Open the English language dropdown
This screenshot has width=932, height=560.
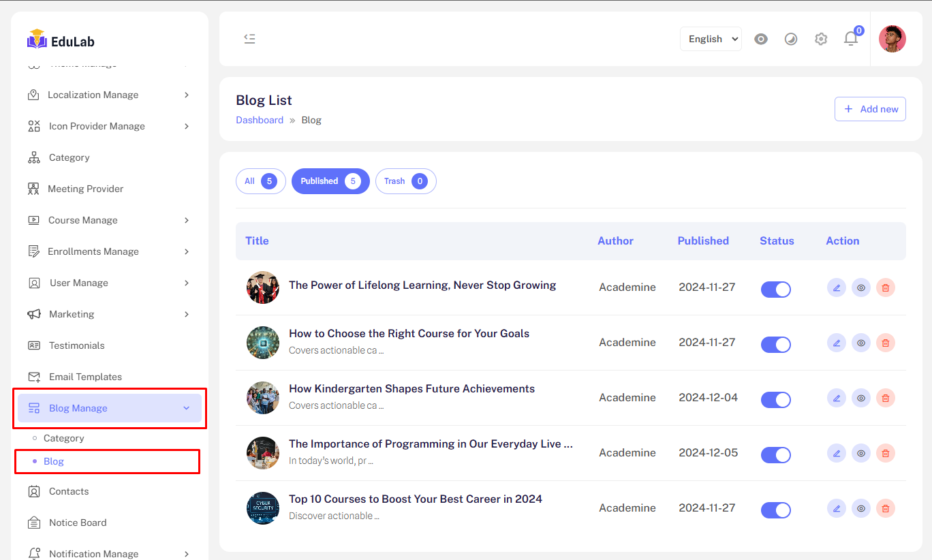click(x=711, y=39)
